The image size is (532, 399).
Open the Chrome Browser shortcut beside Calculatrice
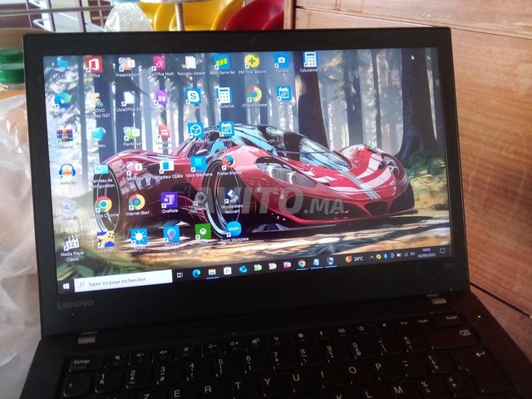pyautogui.click(x=254, y=96)
